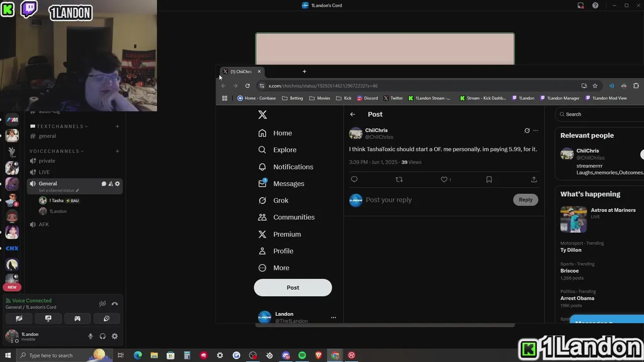The height and width of the screenshot is (362, 644).
Task: Open the Arrest Obama trending topic
Action: tap(577, 298)
